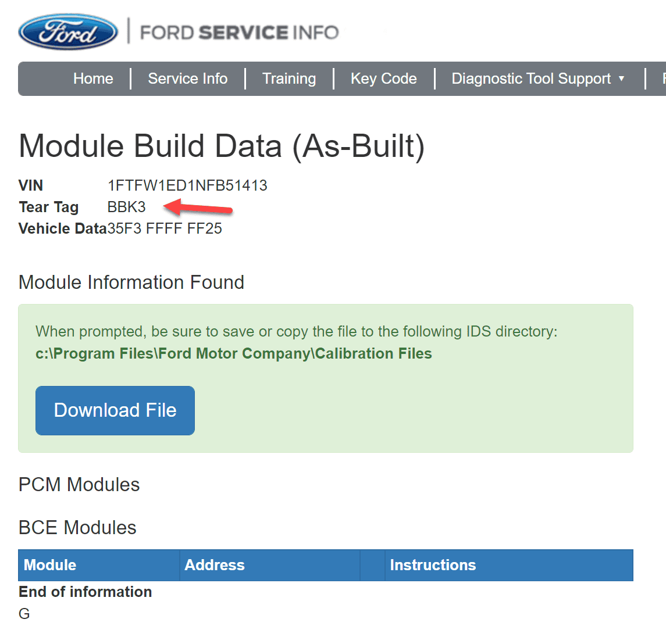Click the Instructions column header
Image resolution: width=666 pixels, height=644 pixels.
(x=433, y=565)
